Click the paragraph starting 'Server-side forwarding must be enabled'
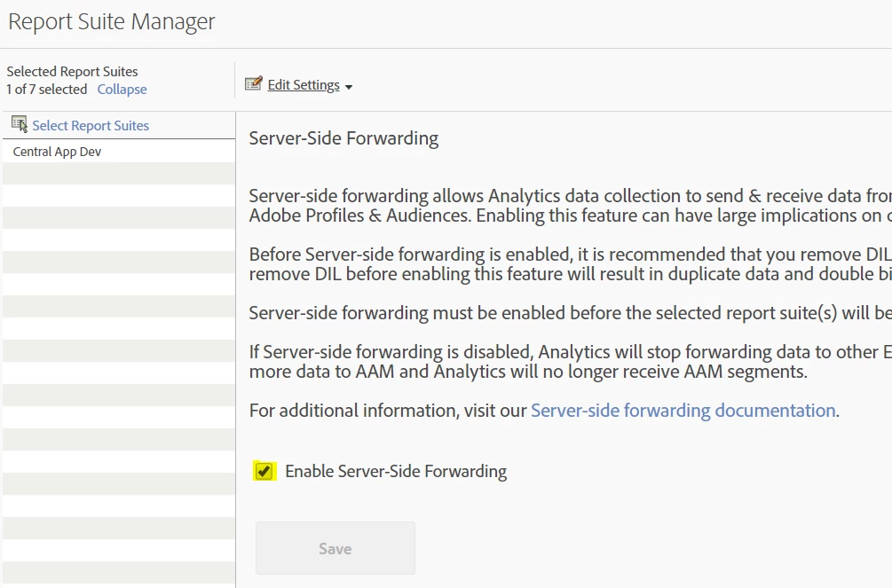The height and width of the screenshot is (588, 892). click(x=568, y=313)
